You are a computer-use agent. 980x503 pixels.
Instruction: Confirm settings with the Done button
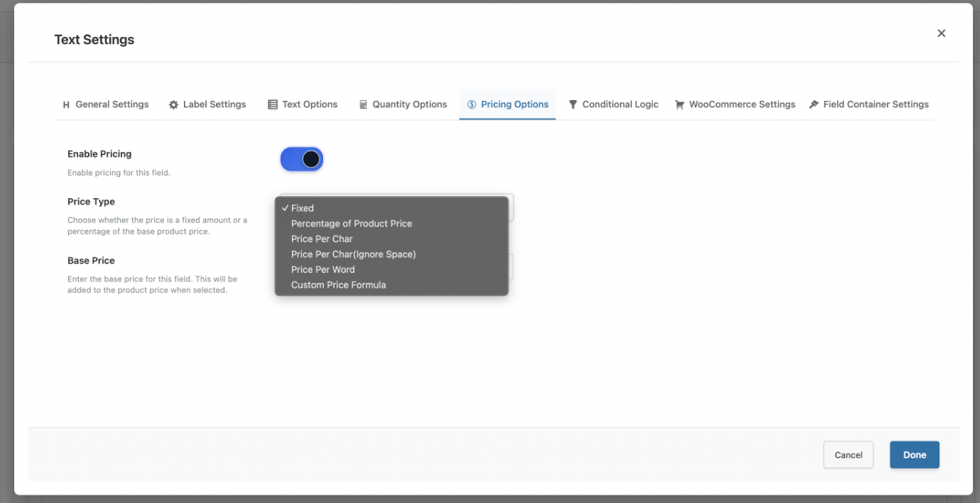(x=914, y=455)
